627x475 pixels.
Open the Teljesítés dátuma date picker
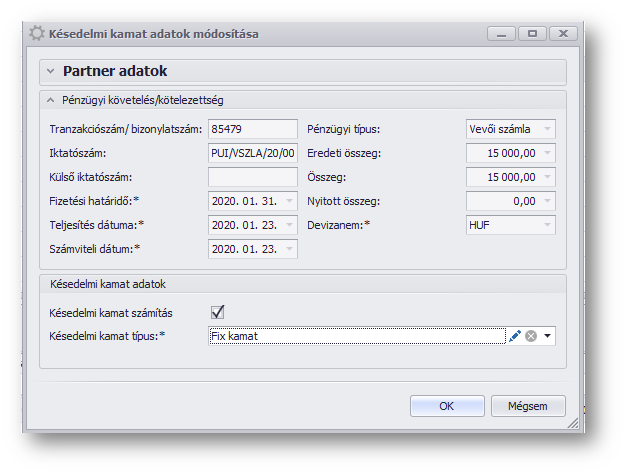coord(289,225)
